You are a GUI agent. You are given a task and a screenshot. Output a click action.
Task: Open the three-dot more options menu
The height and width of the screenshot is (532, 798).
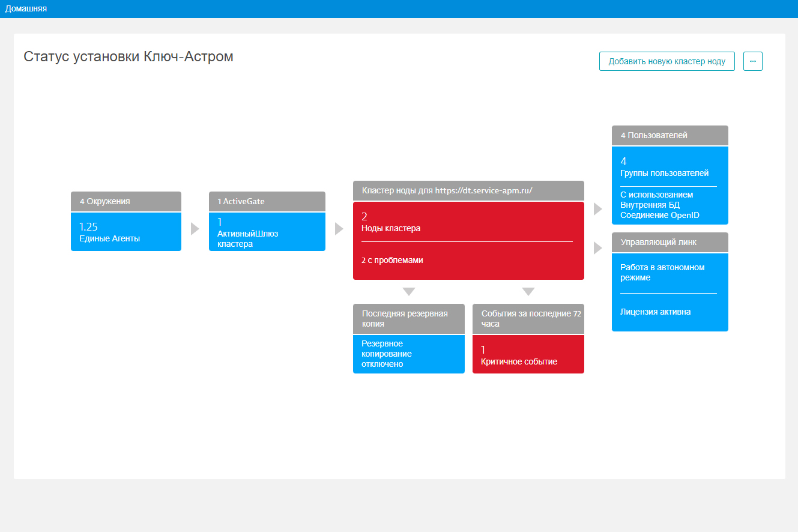click(x=752, y=61)
